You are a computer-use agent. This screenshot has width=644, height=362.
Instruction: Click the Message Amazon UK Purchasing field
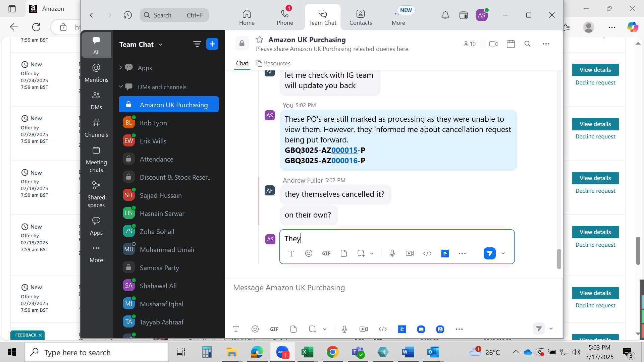[x=394, y=288]
